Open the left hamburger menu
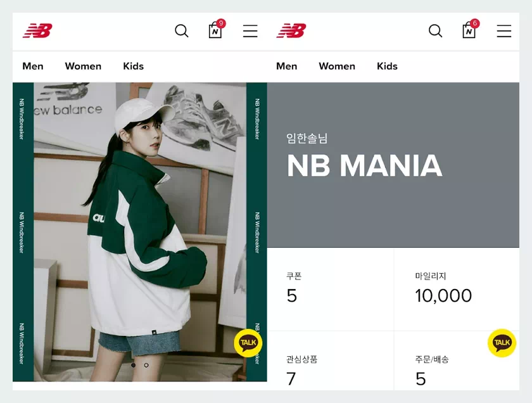This screenshot has height=403, width=532. (x=250, y=30)
